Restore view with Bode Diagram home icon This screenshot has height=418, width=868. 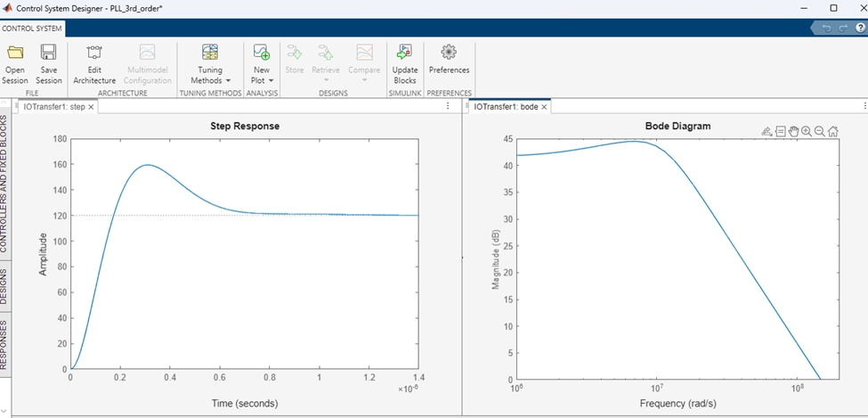[x=833, y=131]
